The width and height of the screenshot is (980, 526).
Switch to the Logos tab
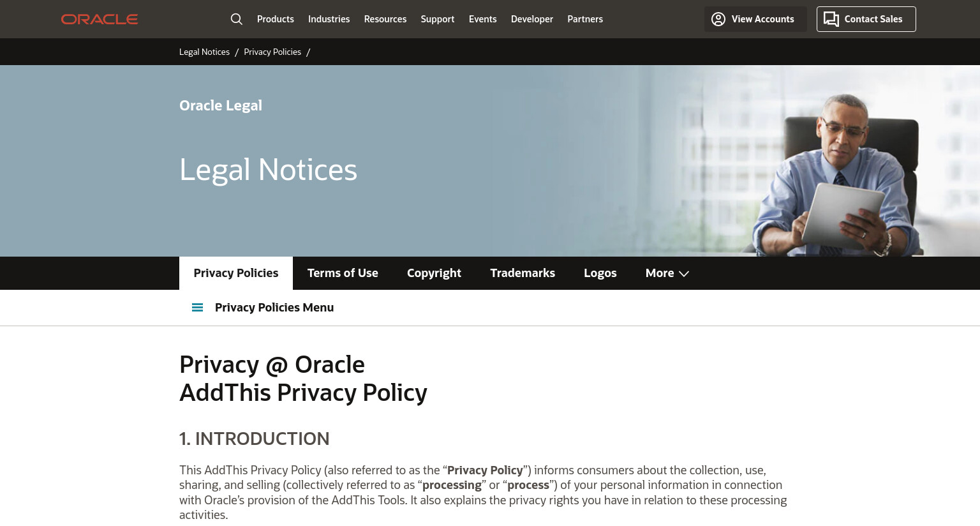pos(600,273)
